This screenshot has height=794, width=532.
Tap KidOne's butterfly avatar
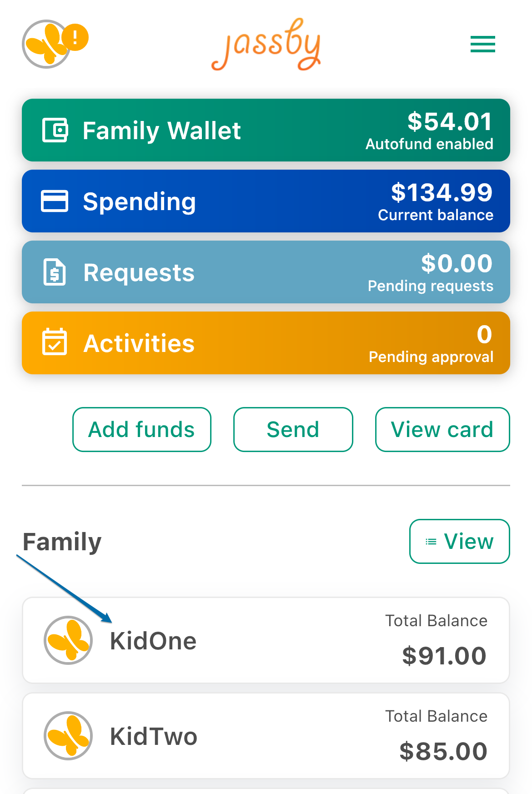(x=68, y=640)
